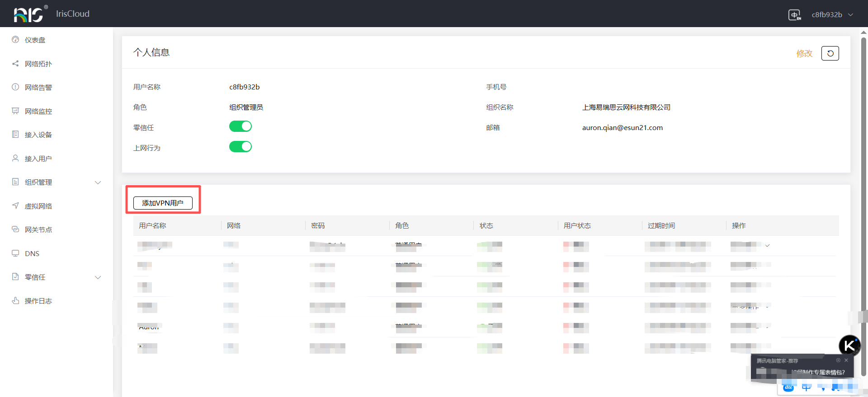Close the 腾讯电脑管家 popup notification

(x=846, y=360)
